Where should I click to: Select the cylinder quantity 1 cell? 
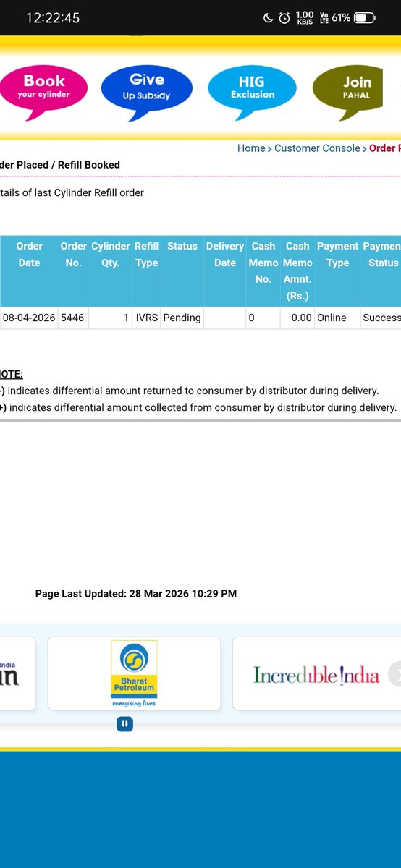click(x=111, y=318)
